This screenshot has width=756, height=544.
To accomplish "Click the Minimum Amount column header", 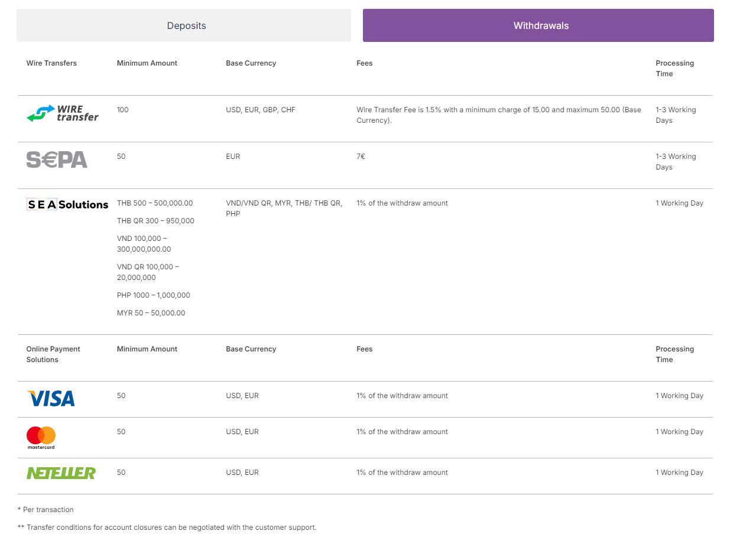I will (x=147, y=63).
